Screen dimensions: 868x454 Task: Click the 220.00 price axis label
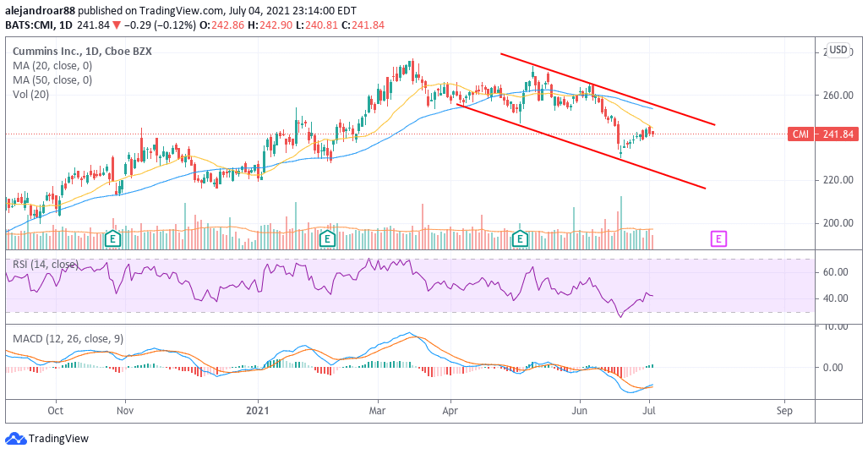838,180
